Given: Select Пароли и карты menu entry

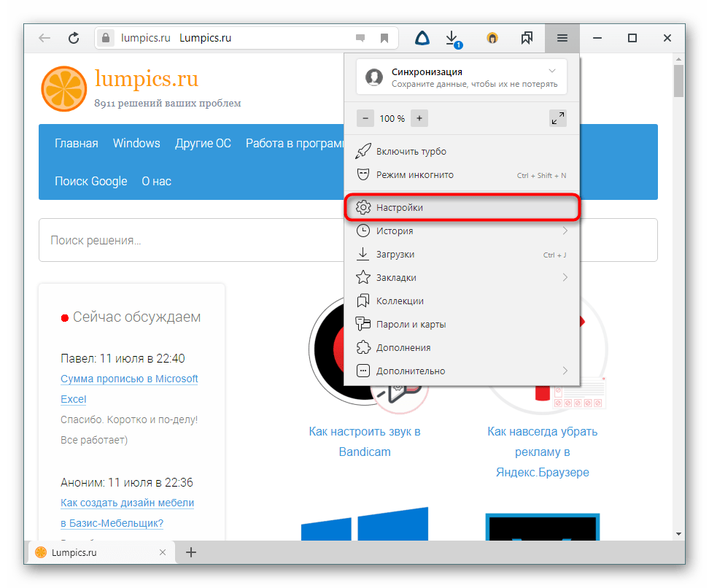Looking at the screenshot, I should pos(411,325).
